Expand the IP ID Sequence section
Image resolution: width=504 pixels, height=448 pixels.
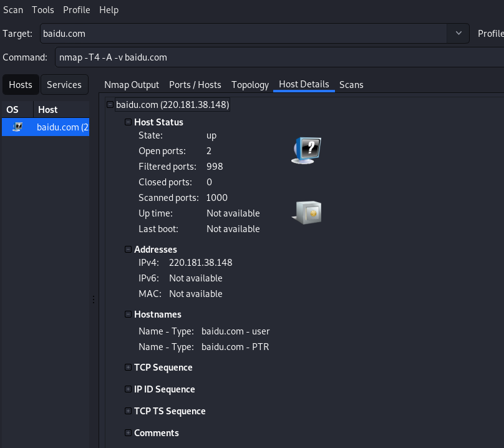click(128, 389)
